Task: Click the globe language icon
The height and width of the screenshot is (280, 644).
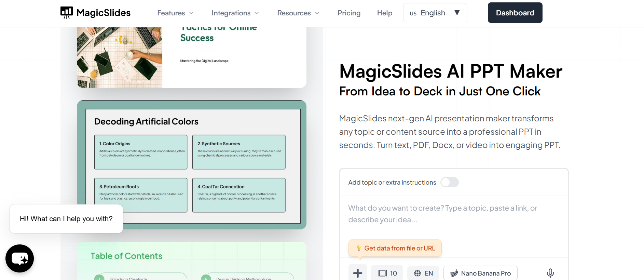Action: [x=417, y=273]
